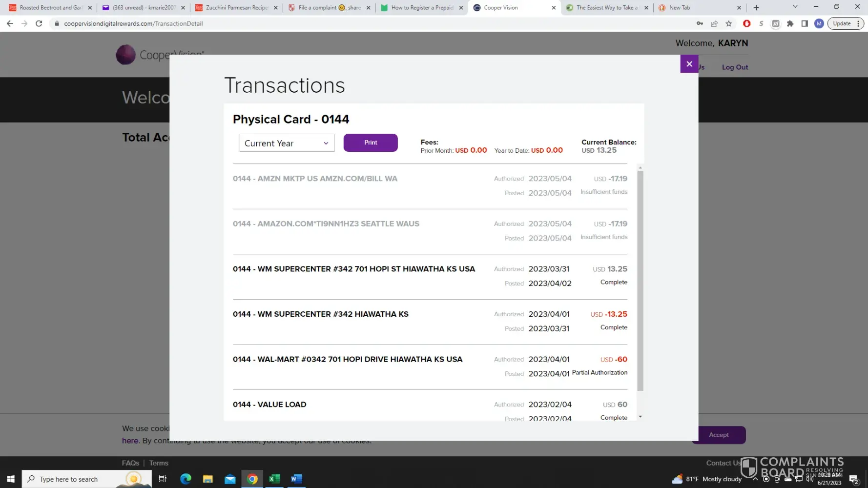Open the Mail app from the taskbar
This screenshot has width=868, height=488.
230,479
